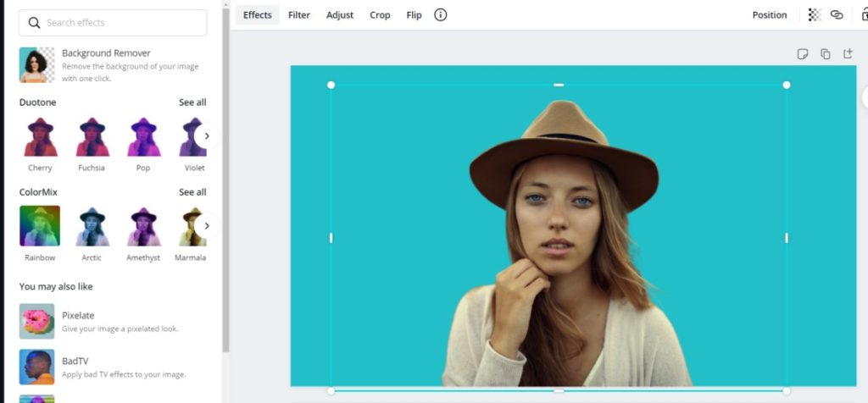Click the bottom-right selection corner handle
Image resolution: width=868 pixels, height=403 pixels.
786,391
